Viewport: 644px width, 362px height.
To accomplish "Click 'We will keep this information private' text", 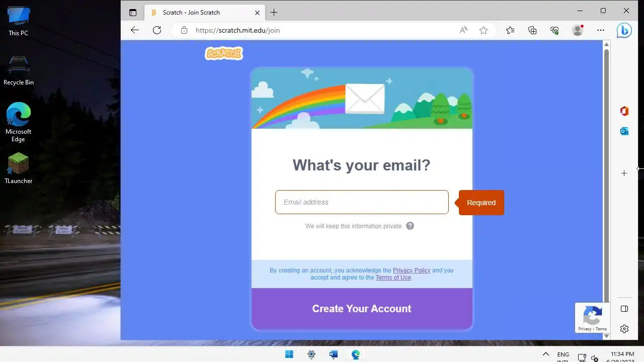I will [354, 226].
